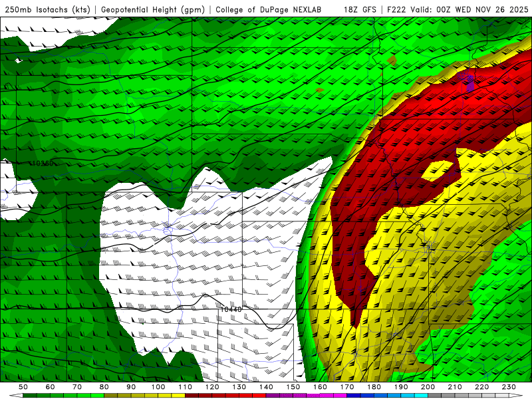Click the 50 value on the color scale

click(x=23, y=387)
